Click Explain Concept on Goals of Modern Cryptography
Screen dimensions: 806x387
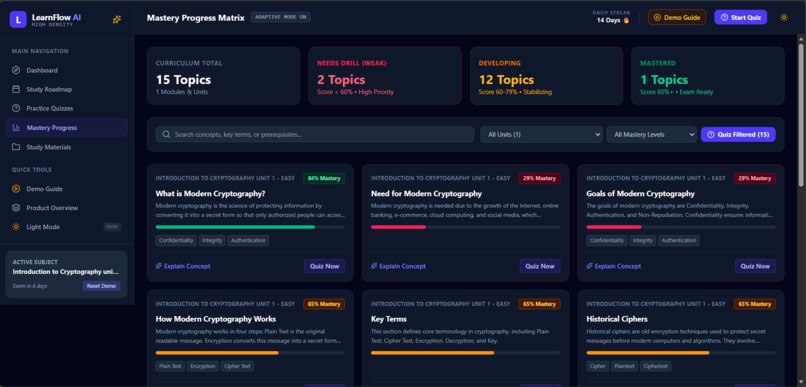[x=614, y=266]
